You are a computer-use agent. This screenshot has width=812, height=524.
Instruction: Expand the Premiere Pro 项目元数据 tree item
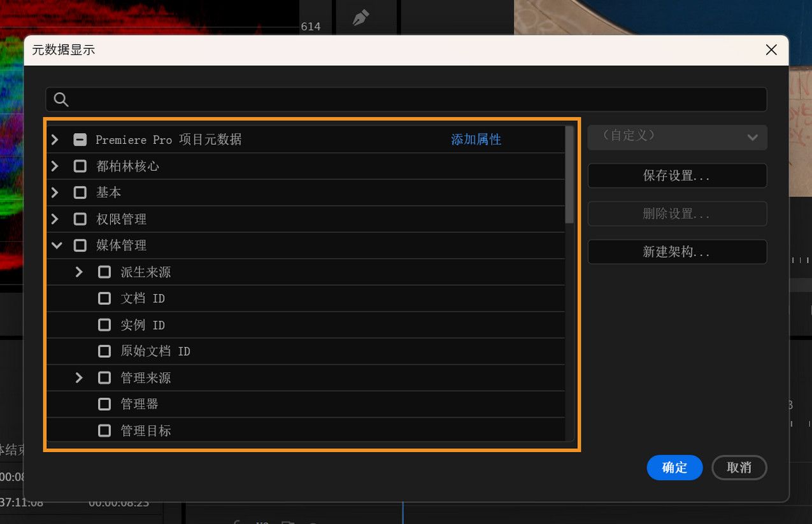pyautogui.click(x=54, y=139)
